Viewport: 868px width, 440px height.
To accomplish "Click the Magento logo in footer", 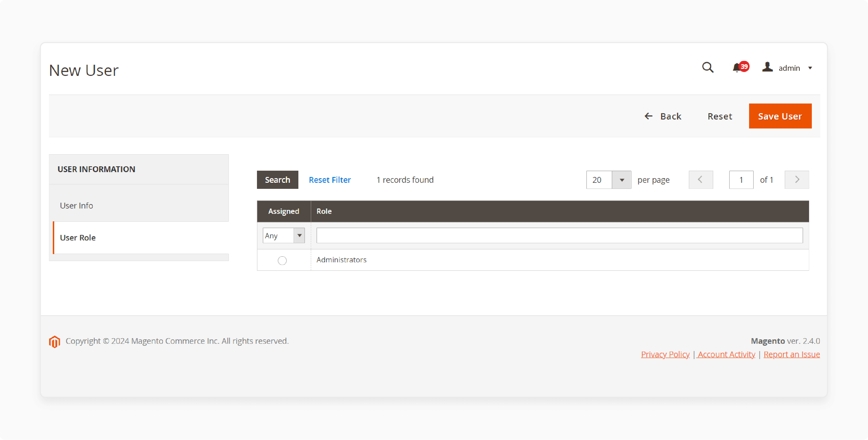I will coord(54,342).
